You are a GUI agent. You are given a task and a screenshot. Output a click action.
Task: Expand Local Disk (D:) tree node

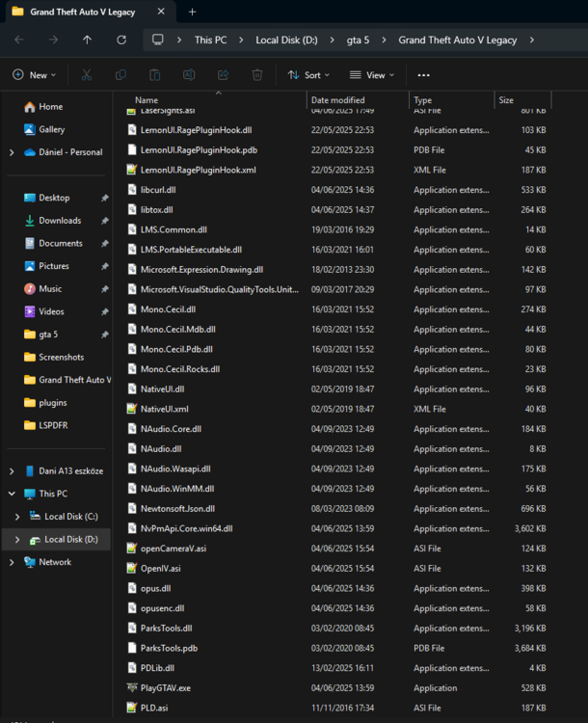coord(17,540)
